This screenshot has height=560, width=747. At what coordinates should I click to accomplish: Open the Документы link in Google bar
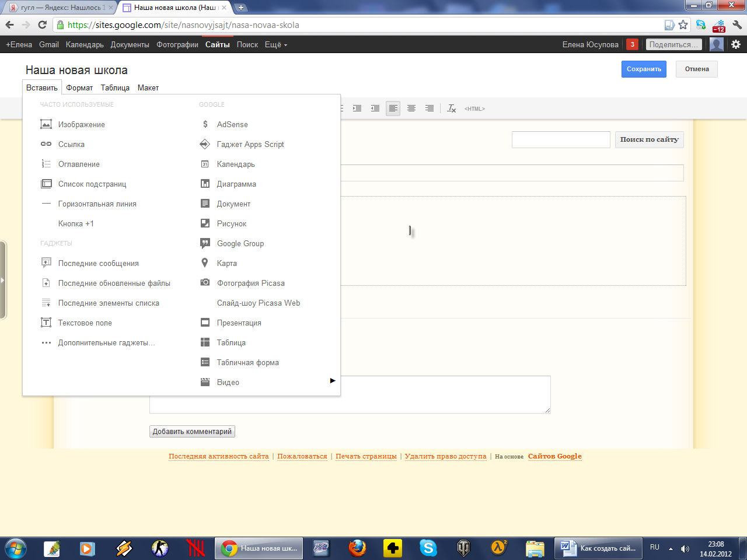pos(130,44)
